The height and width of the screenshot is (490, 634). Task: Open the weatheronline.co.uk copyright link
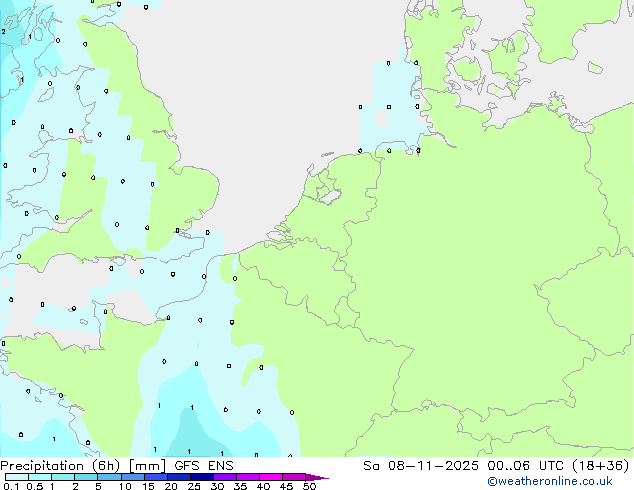click(x=550, y=481)
